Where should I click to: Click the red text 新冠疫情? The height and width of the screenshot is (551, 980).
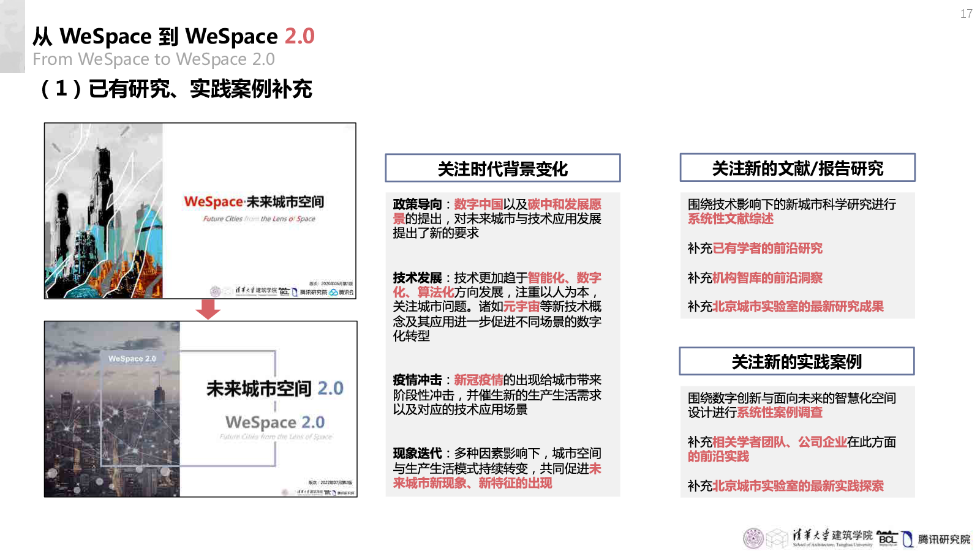[479, 380]
